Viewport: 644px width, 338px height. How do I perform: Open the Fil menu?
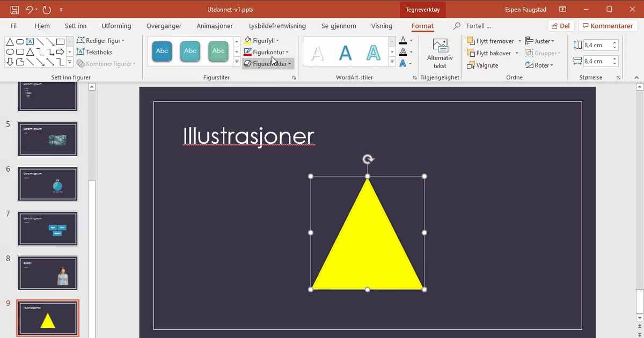pyautogui.click(x=13, y=26)
